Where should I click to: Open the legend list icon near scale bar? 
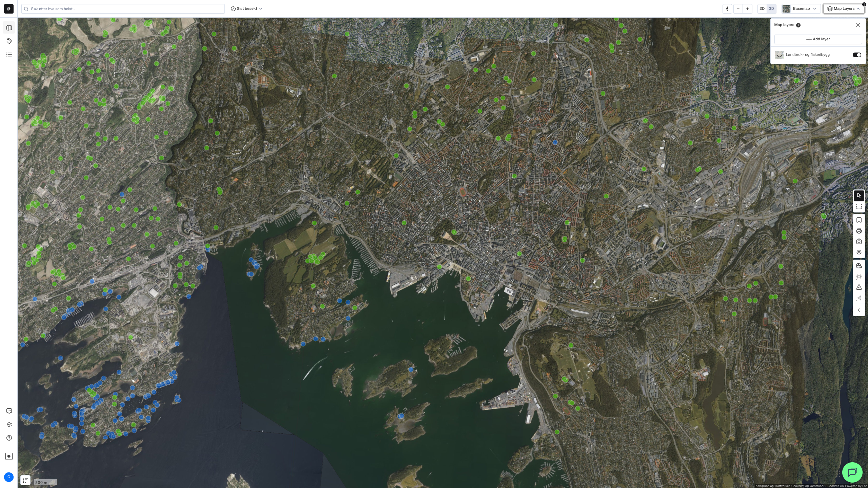coord(25,480)
